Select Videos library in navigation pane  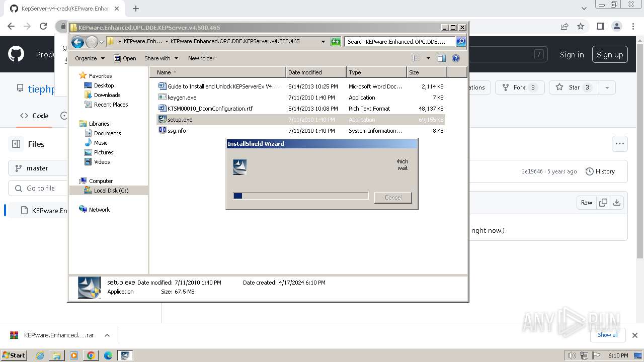tap(102, 162)
